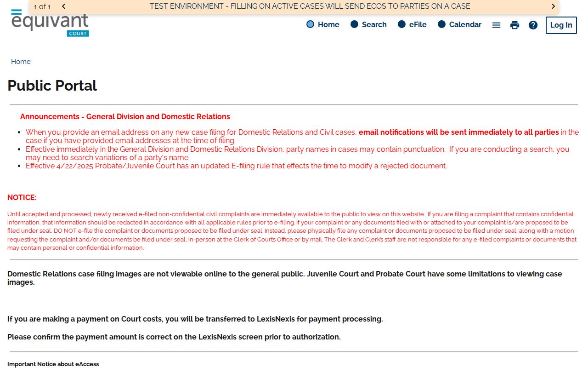Click the Important Notice about eAccess text

pyautogui.click(x=53, y=364)
